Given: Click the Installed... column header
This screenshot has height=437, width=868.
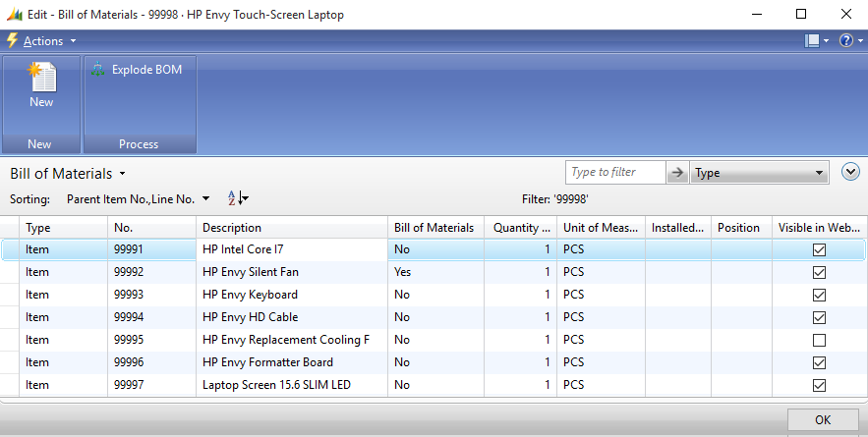Looking at the screenshot, I should [678, 228].
